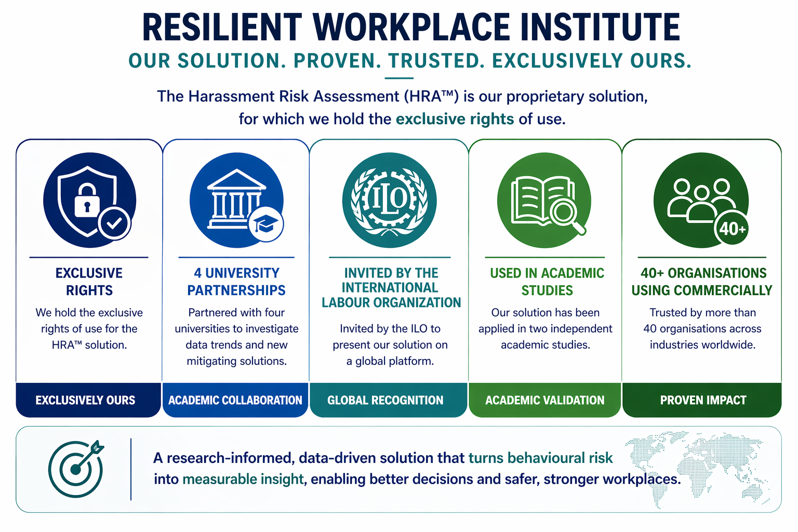Image resolution: width=798 pixels, height=532 pixels.
Task: Click the "USED IN ACADEMIC STUDIES" heading
Action: pos(547,282)
